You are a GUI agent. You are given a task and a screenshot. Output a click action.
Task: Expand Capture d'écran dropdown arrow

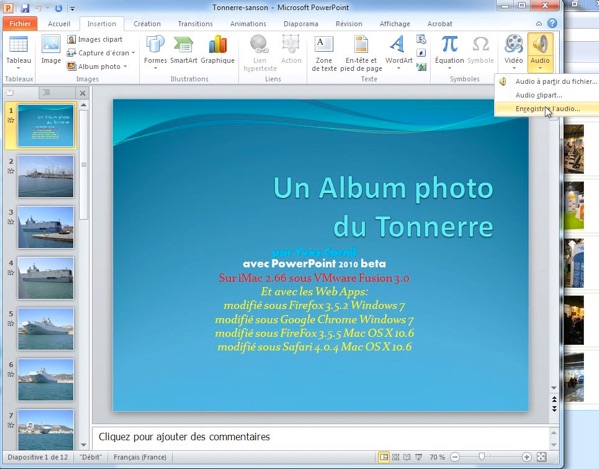(133, 53)
